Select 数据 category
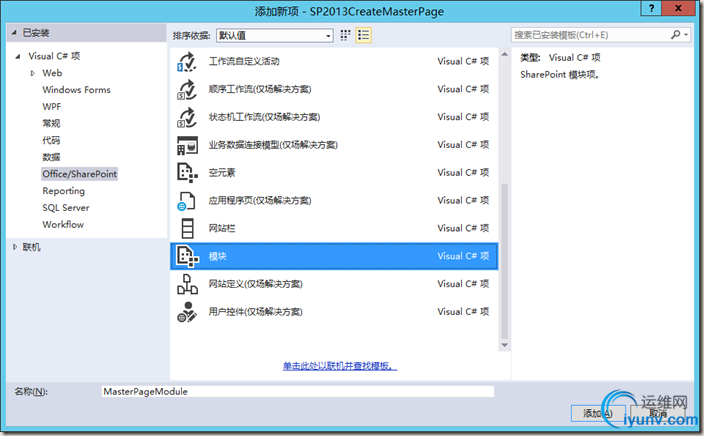Viewport: 704px width, 436px height. pyautogui.click(x=51, y=157)
